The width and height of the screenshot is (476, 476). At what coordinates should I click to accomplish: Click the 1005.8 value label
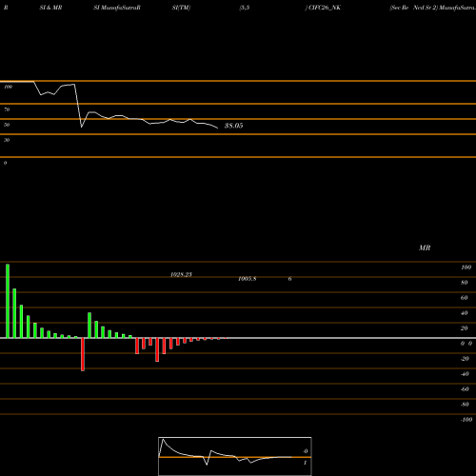pos(247,279)
